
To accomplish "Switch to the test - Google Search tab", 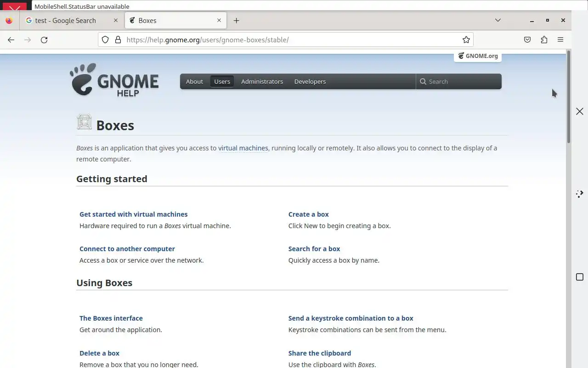I will point(71,21).
